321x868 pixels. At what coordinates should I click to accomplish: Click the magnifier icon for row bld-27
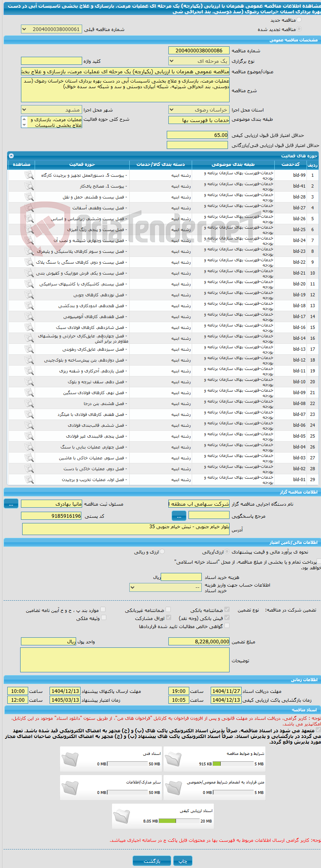29,208
